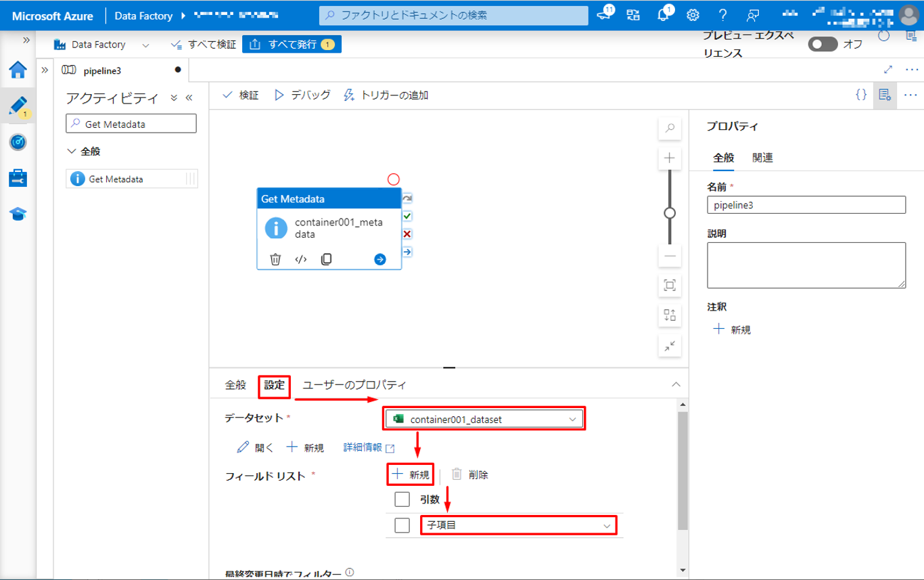Click すべて検証 validate all button
The height and width of the screenshot is (580, 924).
(x=204, y=45)
